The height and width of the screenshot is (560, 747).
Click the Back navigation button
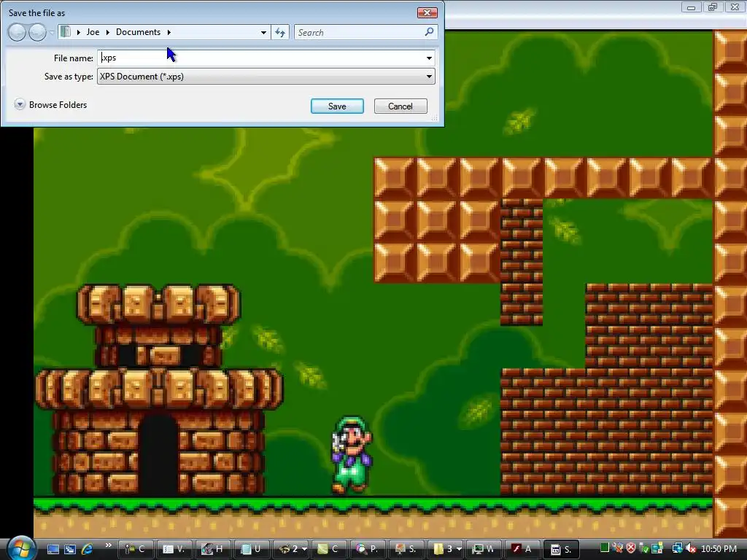coord(17,32)
